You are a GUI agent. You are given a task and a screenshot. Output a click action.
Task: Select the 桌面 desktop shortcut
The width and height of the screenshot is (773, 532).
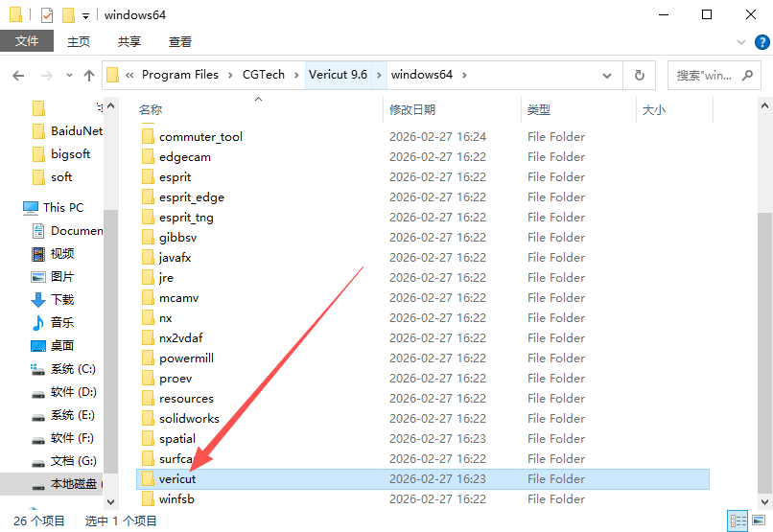coord(61,345)
